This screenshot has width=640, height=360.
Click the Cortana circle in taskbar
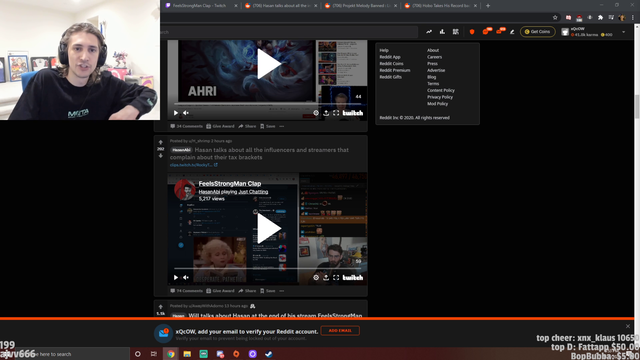138,354
